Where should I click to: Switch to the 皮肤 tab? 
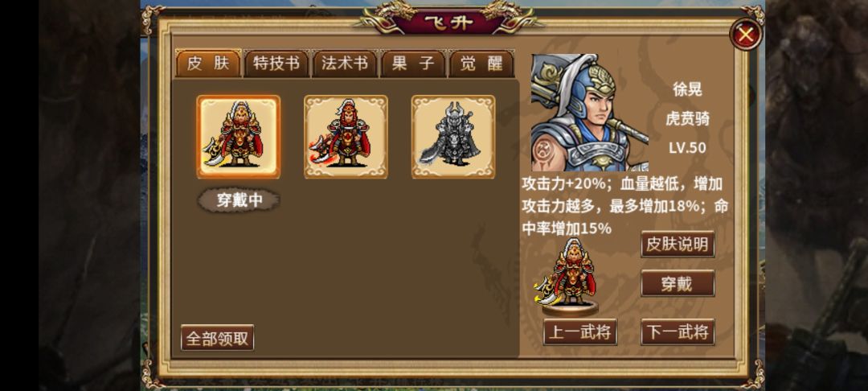click(208, 64)
